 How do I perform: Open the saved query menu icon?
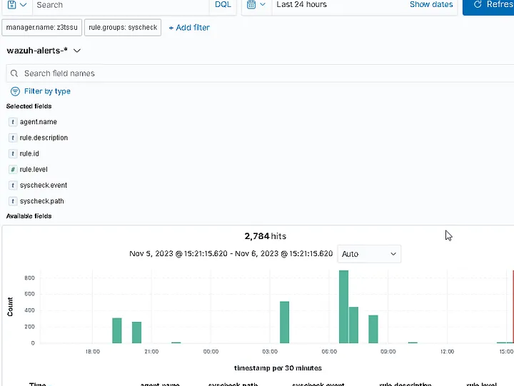tap(17, 5)
